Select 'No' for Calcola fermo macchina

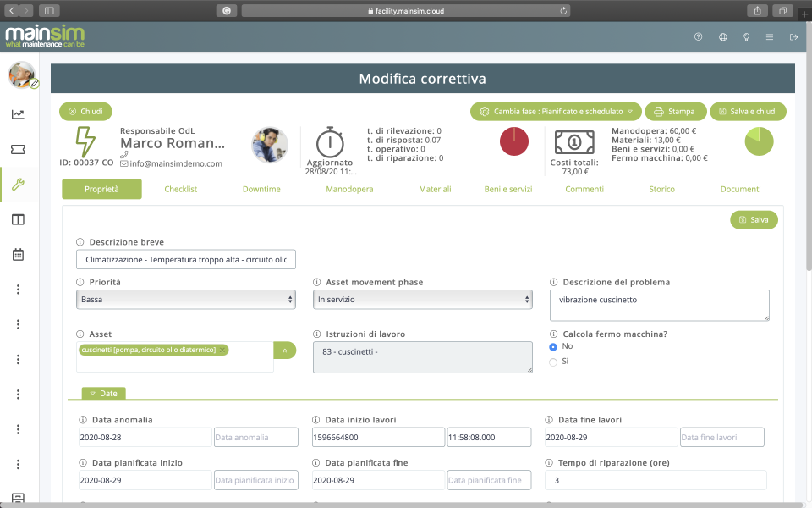point(553,346)
